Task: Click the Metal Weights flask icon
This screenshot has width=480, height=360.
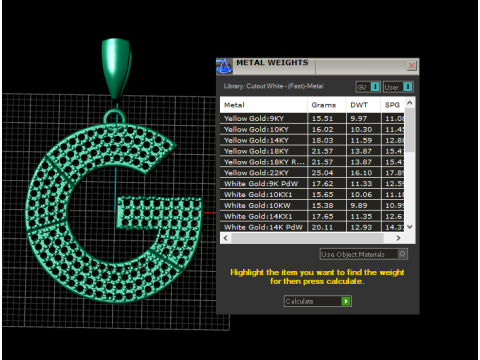Action: pyautogui.click(x=224, y=66)
